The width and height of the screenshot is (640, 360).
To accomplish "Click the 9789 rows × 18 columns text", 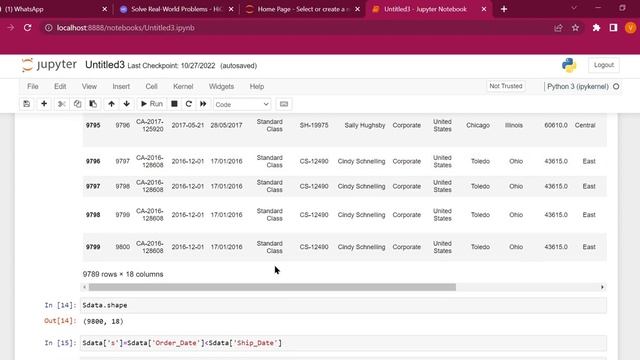I will tap(123, 274).
